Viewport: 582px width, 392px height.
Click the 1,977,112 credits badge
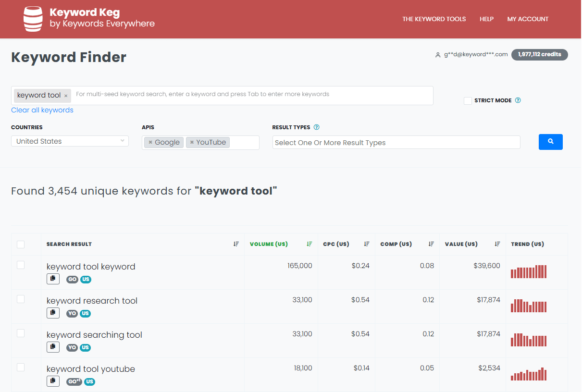pos(540,54)
